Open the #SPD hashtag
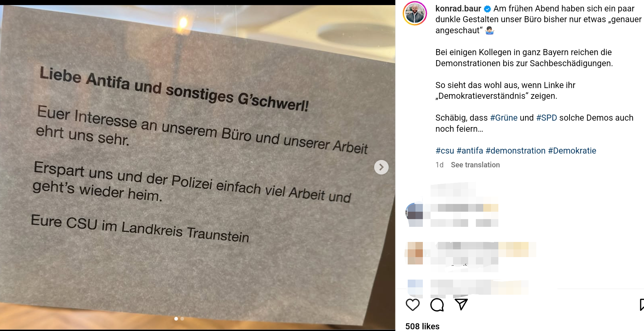The width and height of the screenshot is (644, 331). [x=546, y=118]
